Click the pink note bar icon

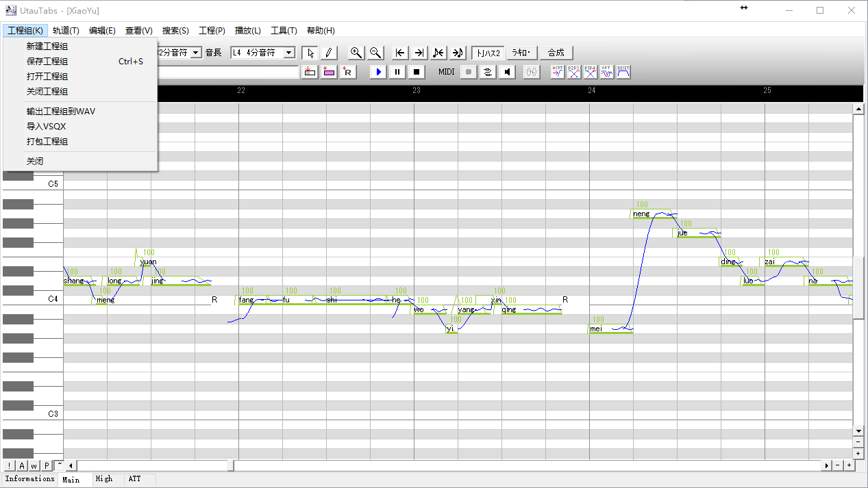(329, 72)
